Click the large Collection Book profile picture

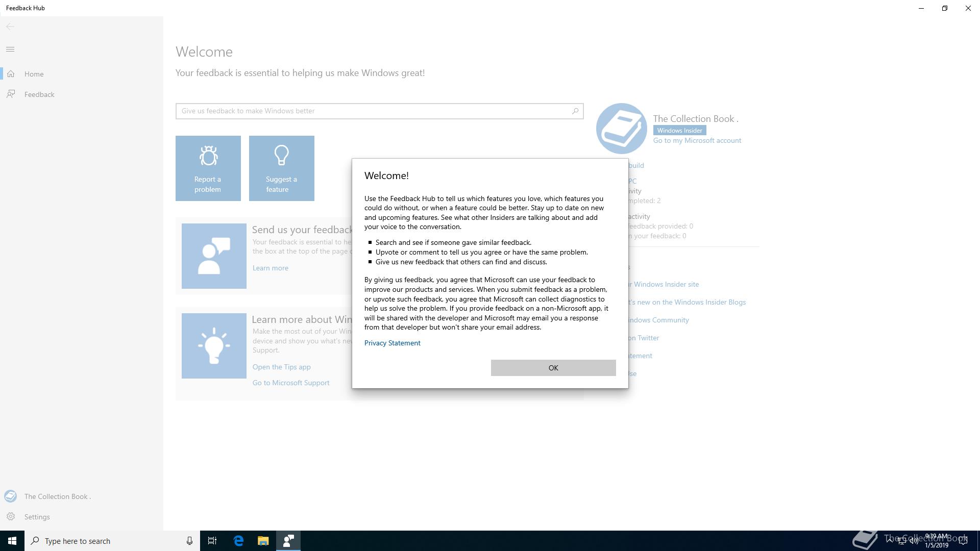622,129
